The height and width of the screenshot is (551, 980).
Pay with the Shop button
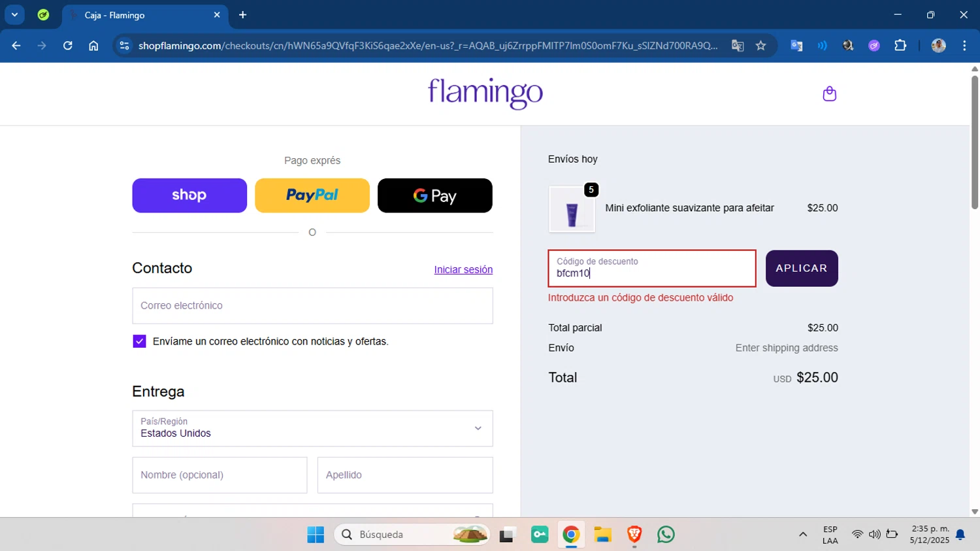click(189, 195)
